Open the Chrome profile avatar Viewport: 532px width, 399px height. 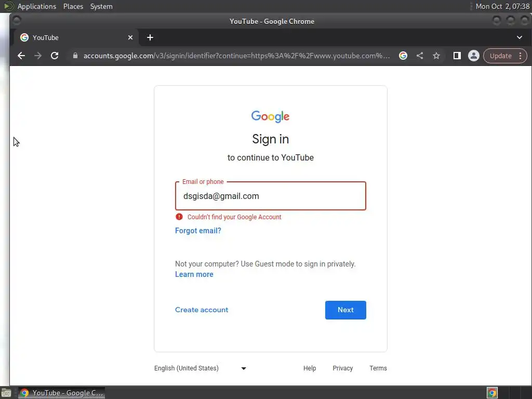(x=474, y=56)
